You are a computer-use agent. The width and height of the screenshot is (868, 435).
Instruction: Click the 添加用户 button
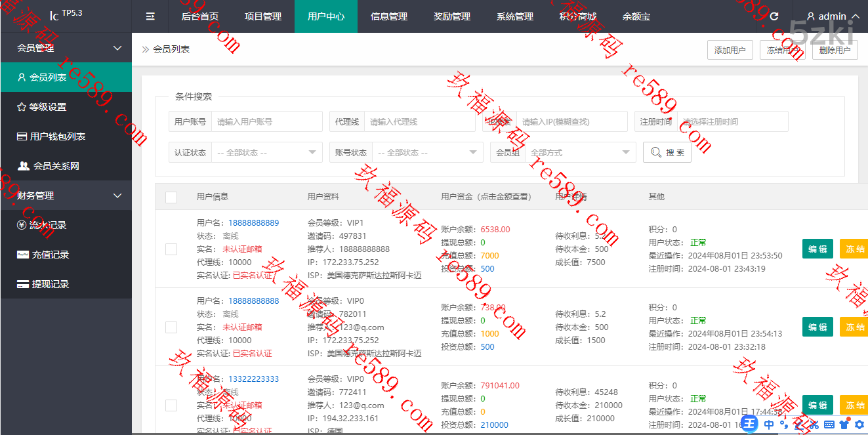[730, 51]
